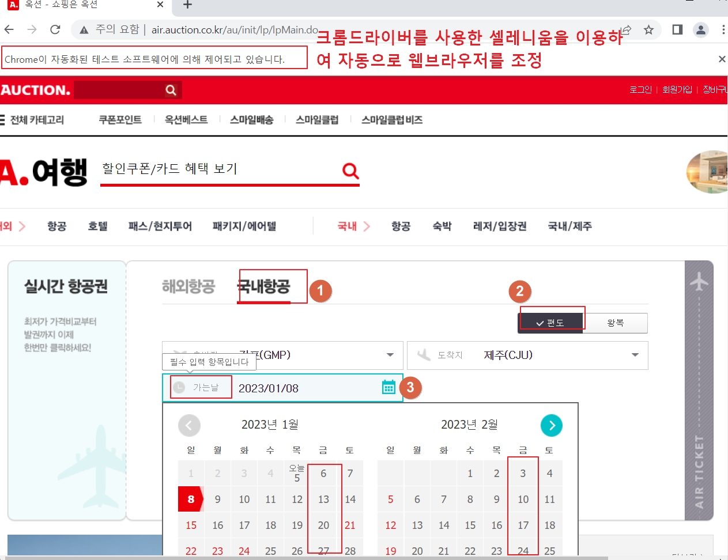Click the address bar URL
The width and height of the screenshot is (728, 560).
pyautogui.click(x=235, y=30)
